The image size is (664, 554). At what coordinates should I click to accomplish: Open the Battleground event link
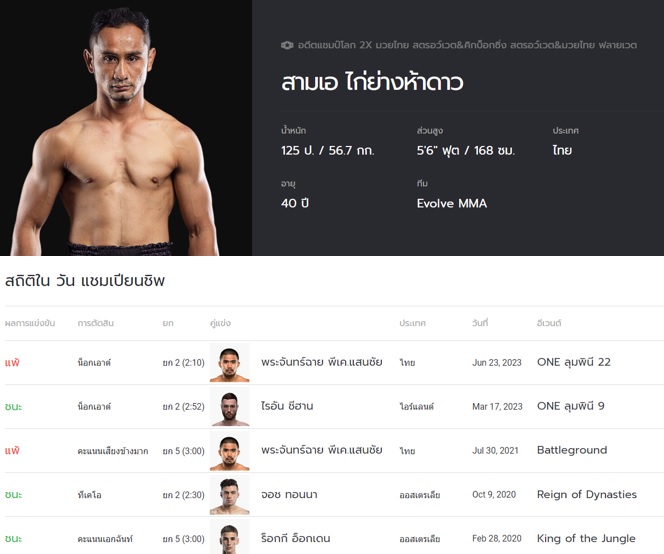point(572,450)
